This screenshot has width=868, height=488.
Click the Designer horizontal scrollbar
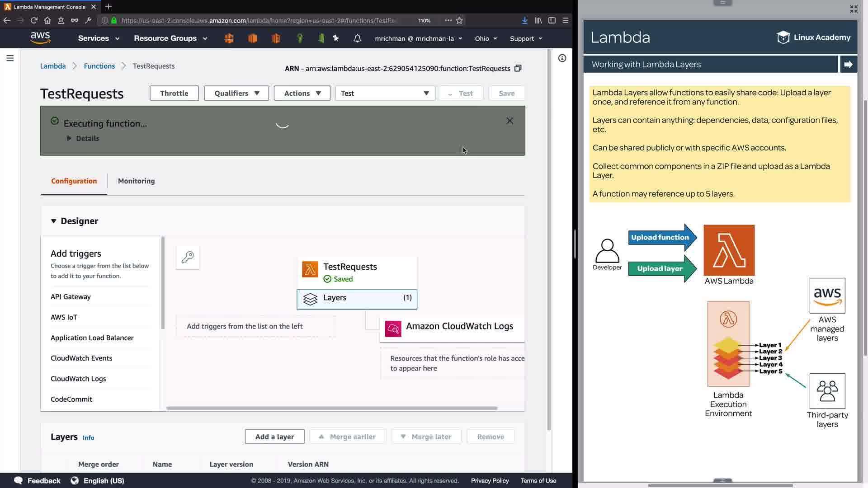(332, 408)
